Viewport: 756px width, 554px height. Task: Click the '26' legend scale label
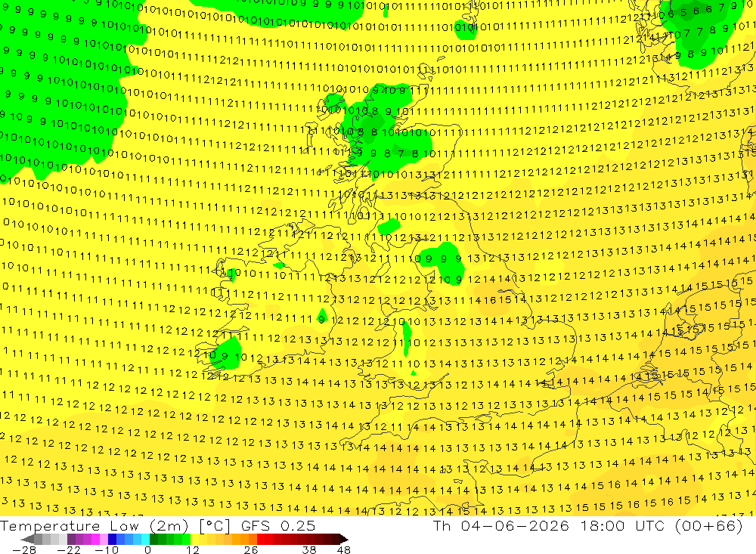(x=251, y=550)
